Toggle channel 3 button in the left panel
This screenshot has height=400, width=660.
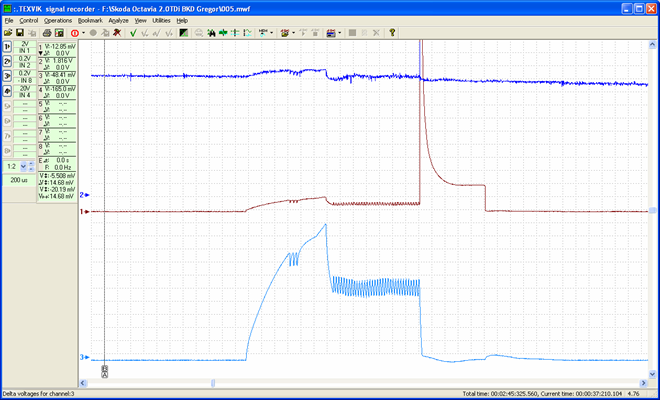(x=8, y=76)
